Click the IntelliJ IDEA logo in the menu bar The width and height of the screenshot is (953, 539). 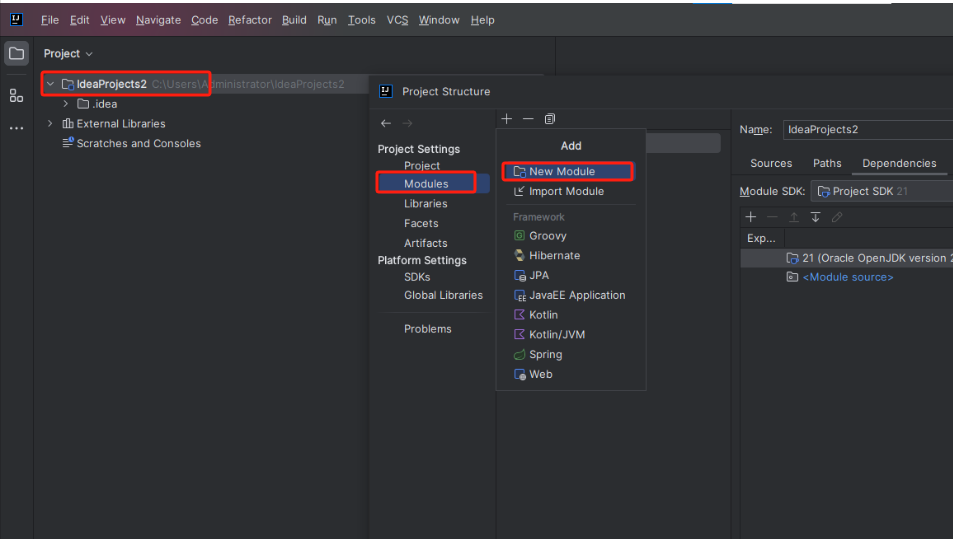point(16,19)
